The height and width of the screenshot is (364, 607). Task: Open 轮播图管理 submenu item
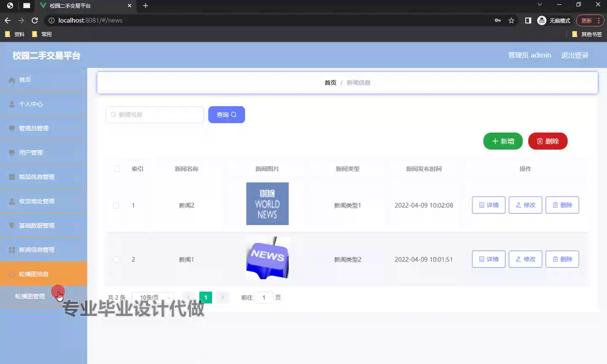43,296
